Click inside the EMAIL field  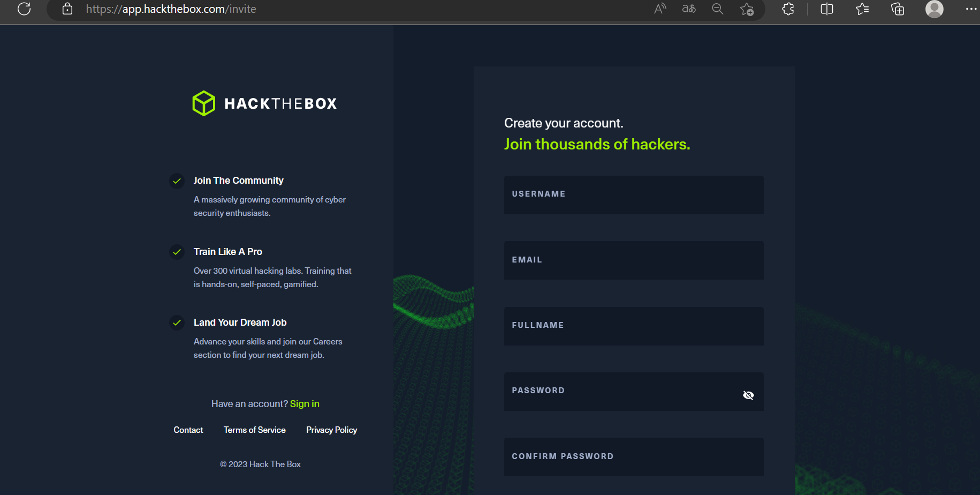[633, 260]
